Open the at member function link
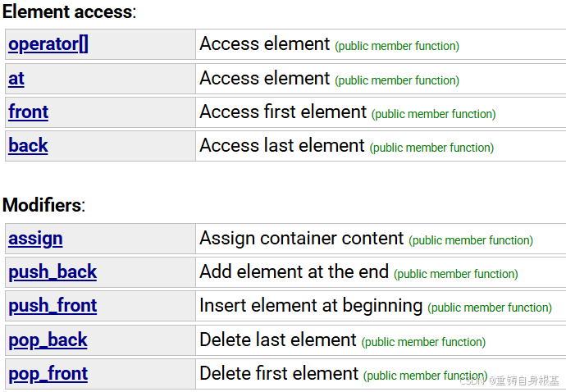 16,79
